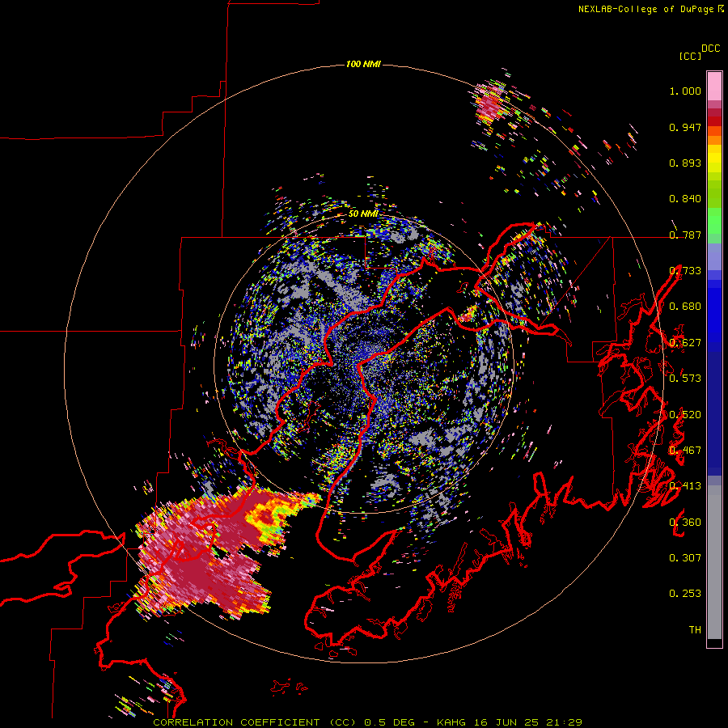Click the KAHG radar station identifier
This screenshot has width=728, height=728.
tap(451, 722)
